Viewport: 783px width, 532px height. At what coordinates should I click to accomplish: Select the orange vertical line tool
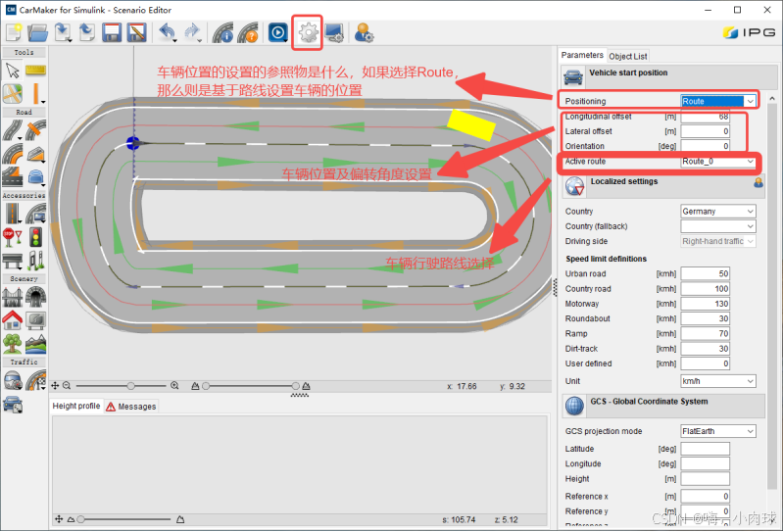click(x=36, y=94)
